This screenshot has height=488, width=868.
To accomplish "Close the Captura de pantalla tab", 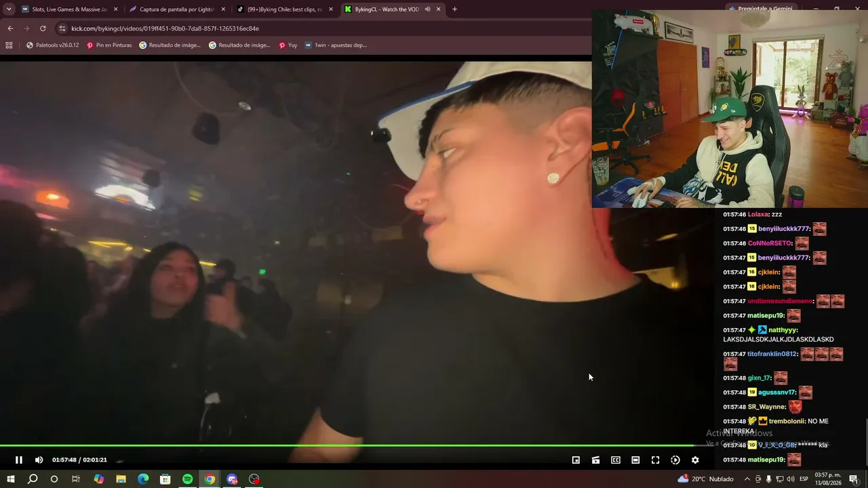I will [x=223, y=9].
